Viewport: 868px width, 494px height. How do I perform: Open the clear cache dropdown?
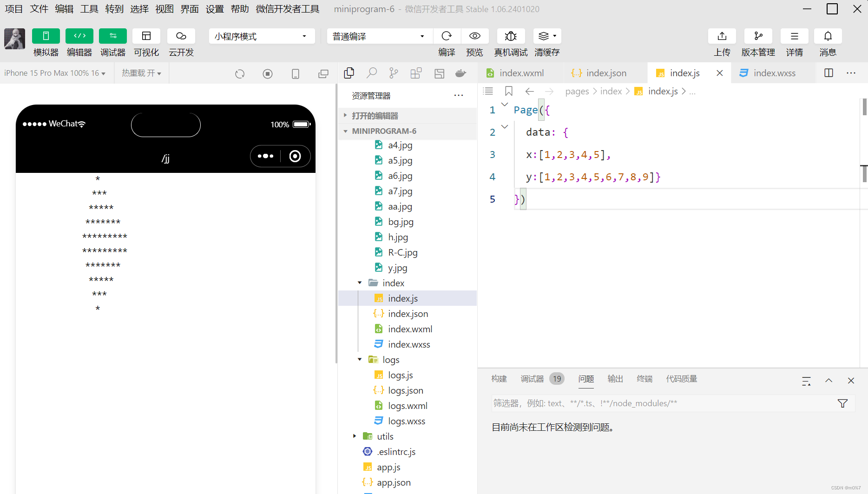(x=547, y=36)
